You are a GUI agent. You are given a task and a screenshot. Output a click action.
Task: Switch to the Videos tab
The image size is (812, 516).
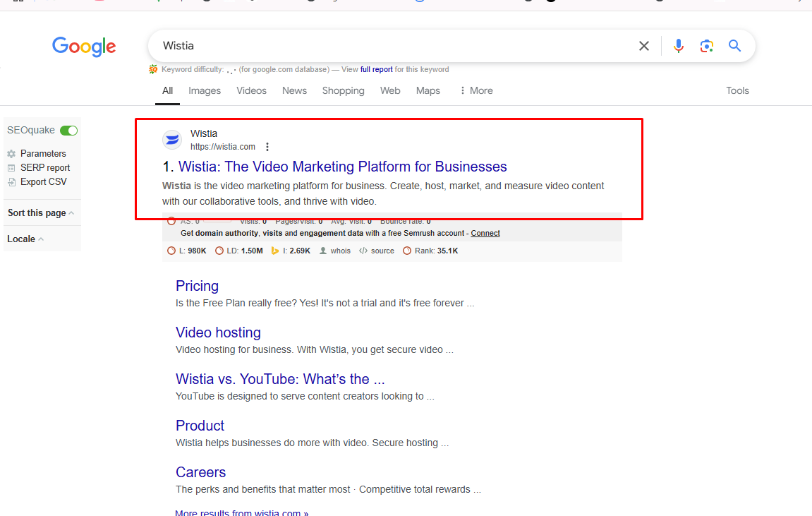click(251, 90)
